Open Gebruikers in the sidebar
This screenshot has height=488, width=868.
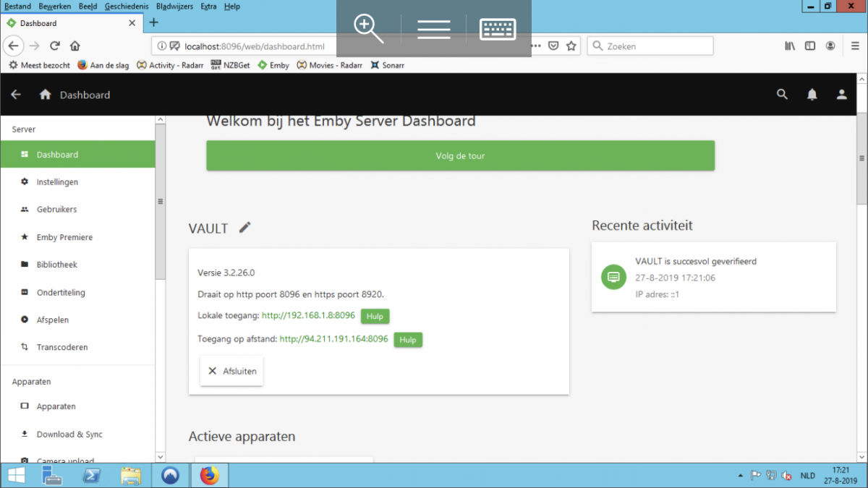coord(77,210)
